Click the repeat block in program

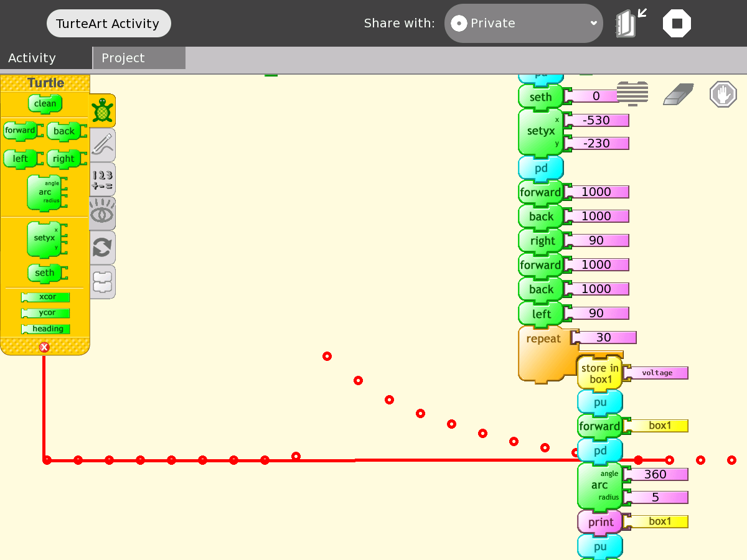[x=543, y=340]
